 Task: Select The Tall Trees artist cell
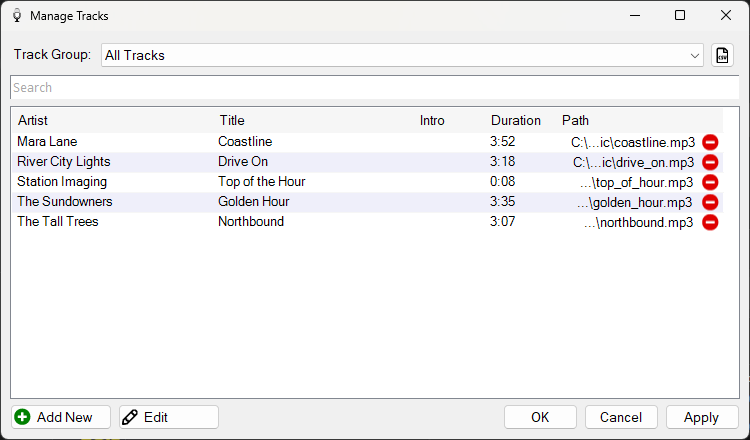point(58,221)
